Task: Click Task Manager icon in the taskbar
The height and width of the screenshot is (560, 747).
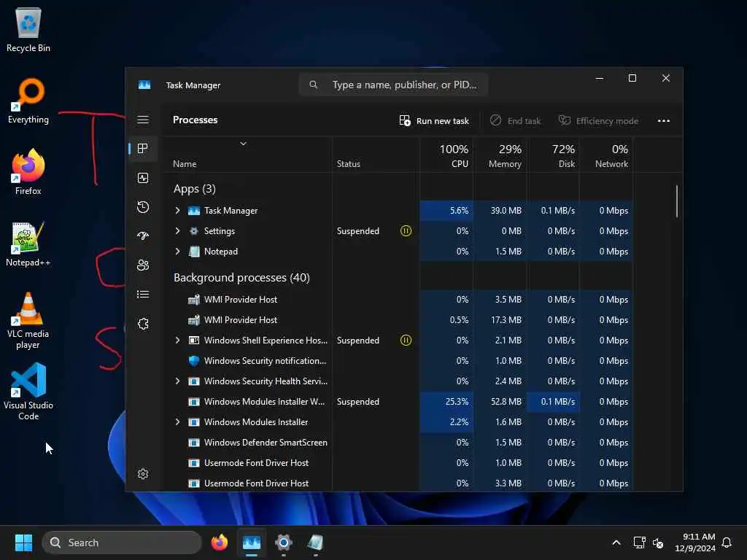Action: [x=252, y=542]
